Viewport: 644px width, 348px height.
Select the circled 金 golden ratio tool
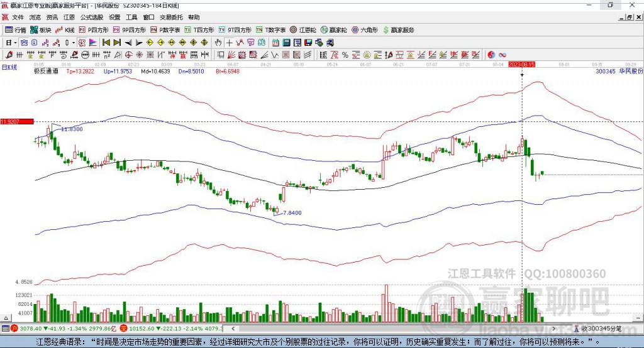click(367, 55)
